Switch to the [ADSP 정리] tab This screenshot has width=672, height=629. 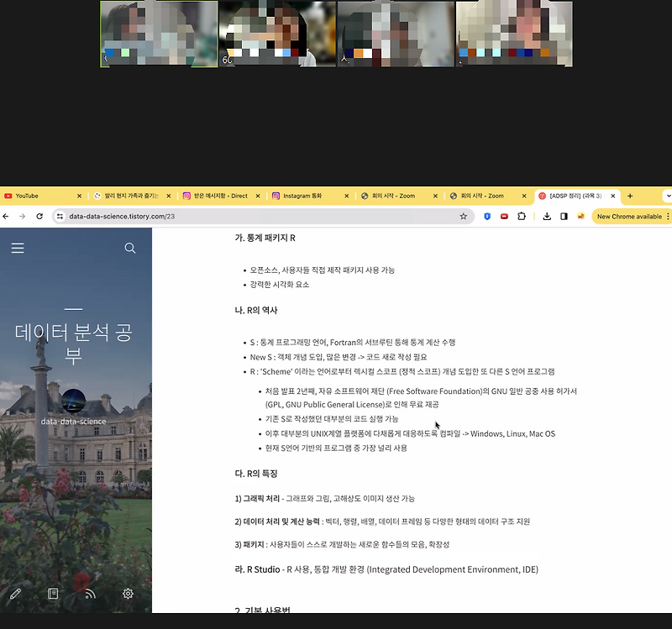[575, 194]
